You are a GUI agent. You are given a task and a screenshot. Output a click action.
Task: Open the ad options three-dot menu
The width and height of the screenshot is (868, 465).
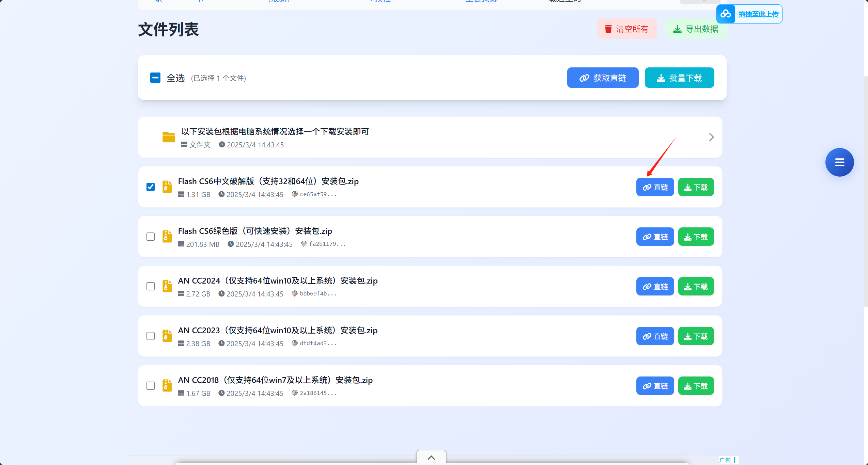pos(734,460)
